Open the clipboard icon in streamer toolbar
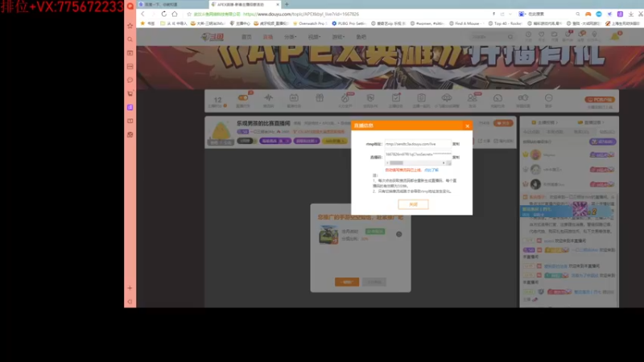This screenshot has width=644, height=362. [421, 97]
